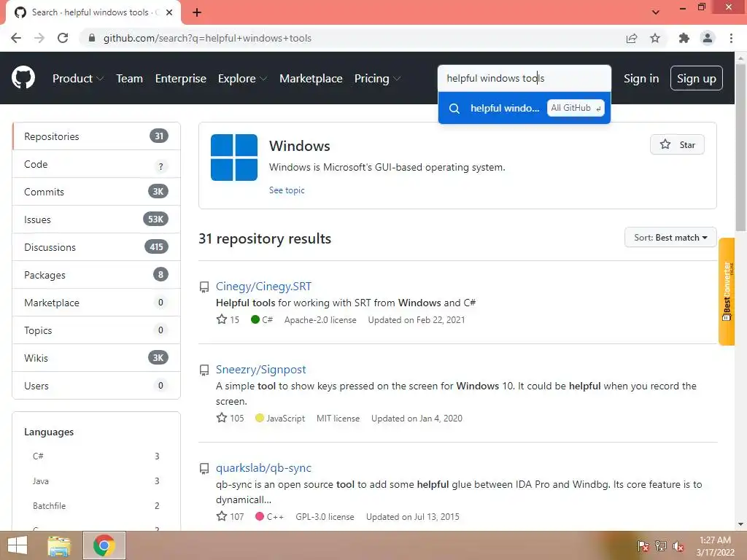Click the muted volume tray icon
Image resolution: width=747 pixels, height=560 pixels.
click(678, 546)
